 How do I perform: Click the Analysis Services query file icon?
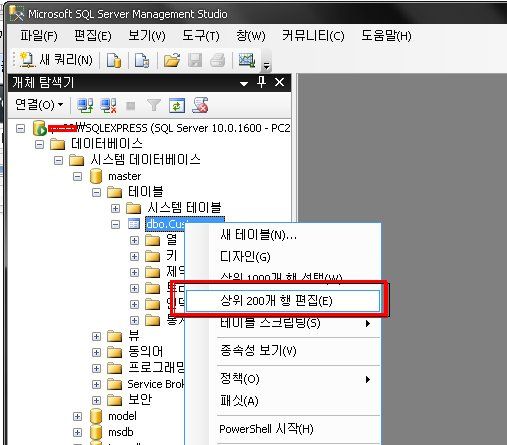click(x=142, y=61)
